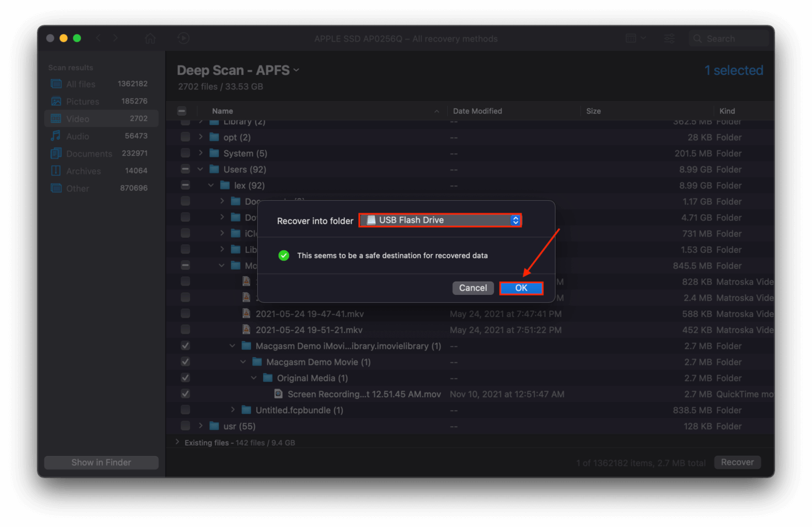
Task: Toggle the lex (92) checkbox
Action: coord(185,185)
